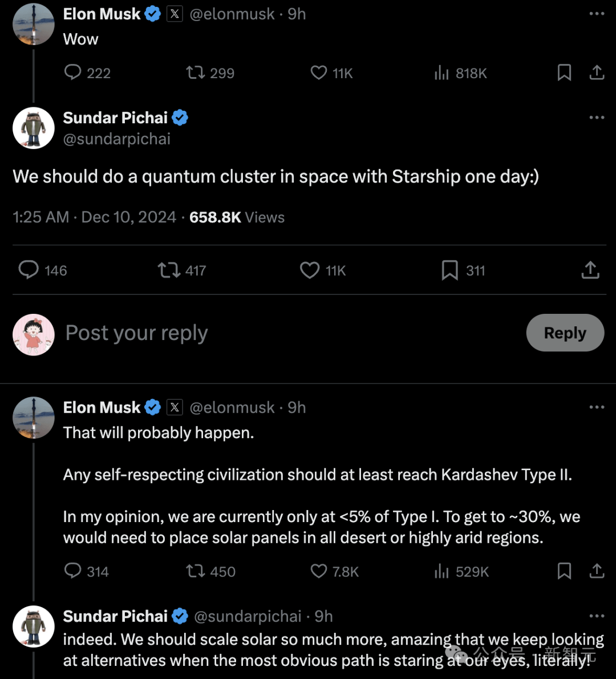Bookmark the Kardashev Type II reply
The width and height of the screenshot is (616, 679).
tap(564, 571)
